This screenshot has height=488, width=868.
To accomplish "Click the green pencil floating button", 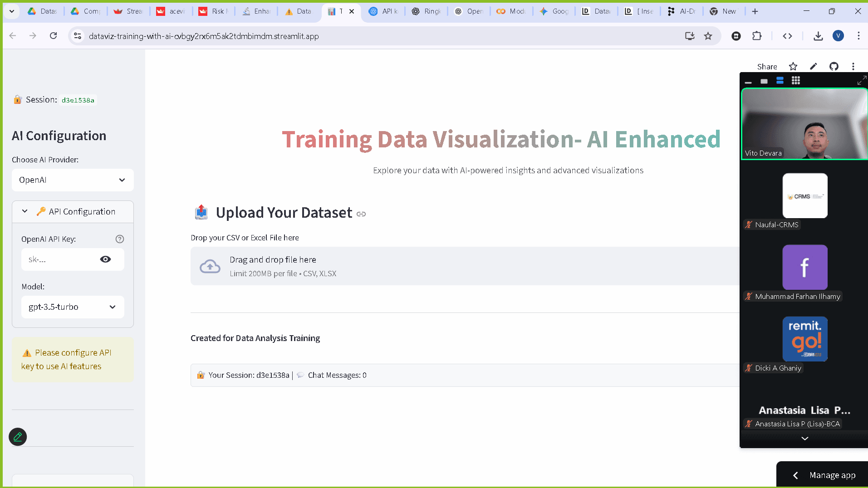I will tap(18, 437).
